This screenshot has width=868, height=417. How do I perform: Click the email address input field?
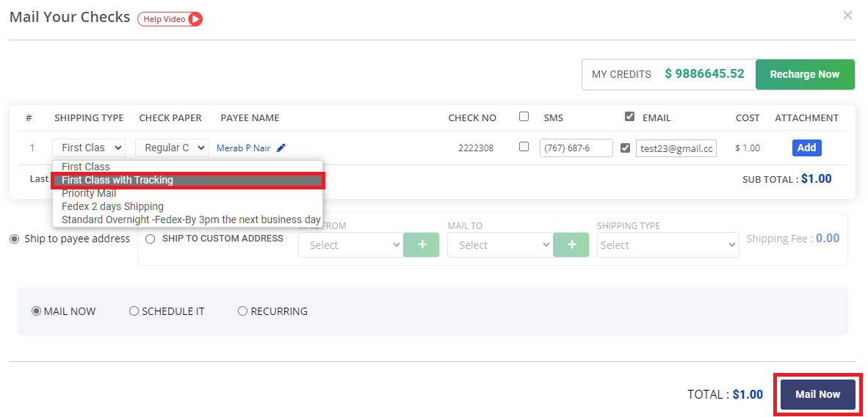click(676, 148)
